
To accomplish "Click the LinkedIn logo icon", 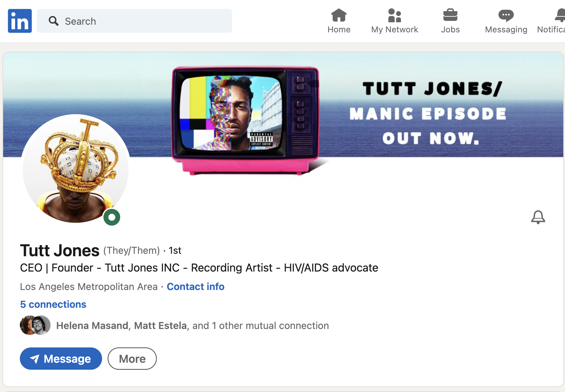I will pos(20,21).
